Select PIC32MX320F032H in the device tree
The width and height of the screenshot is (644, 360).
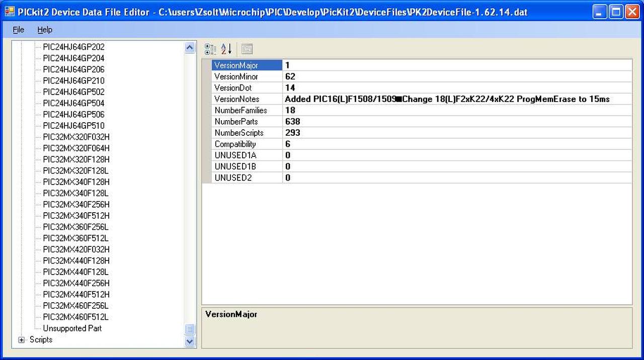76,137
